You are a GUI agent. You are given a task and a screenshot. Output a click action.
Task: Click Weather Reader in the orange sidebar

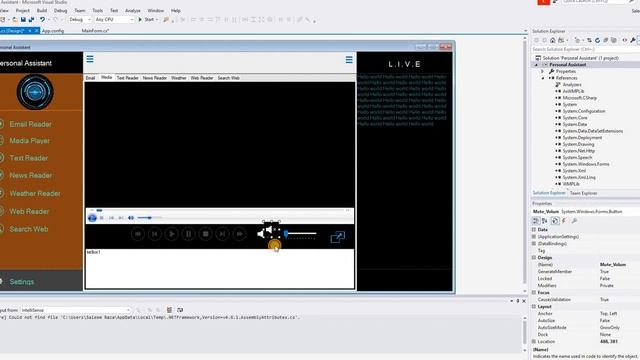35,193
